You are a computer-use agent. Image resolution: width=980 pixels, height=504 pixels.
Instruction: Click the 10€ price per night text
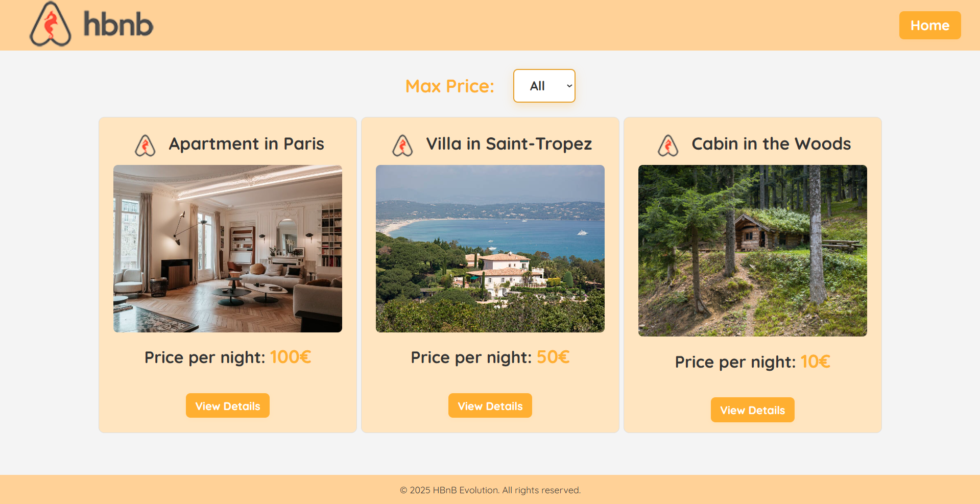[x=815, y=362]
